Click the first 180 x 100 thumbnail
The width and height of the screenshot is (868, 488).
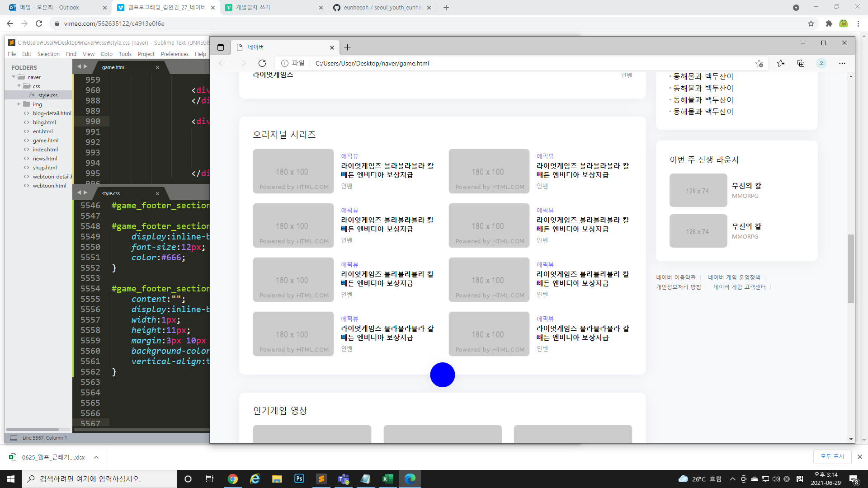(x=293, y=172)
